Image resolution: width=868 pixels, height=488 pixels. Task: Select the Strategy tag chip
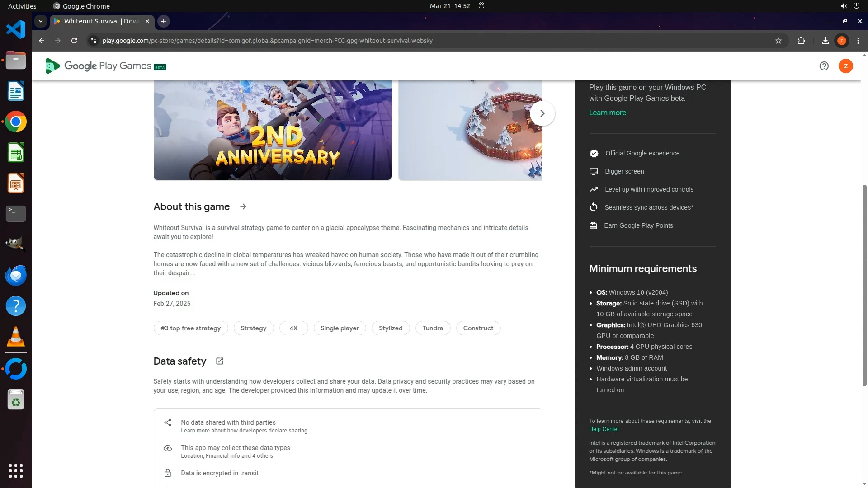point(253,328)
